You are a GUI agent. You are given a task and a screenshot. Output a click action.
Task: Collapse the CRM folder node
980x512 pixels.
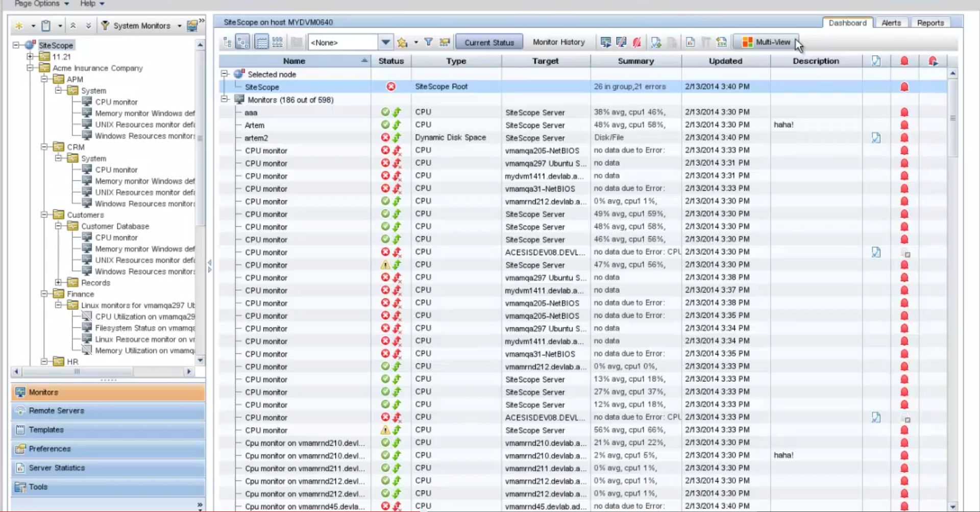tap(44, 147)
